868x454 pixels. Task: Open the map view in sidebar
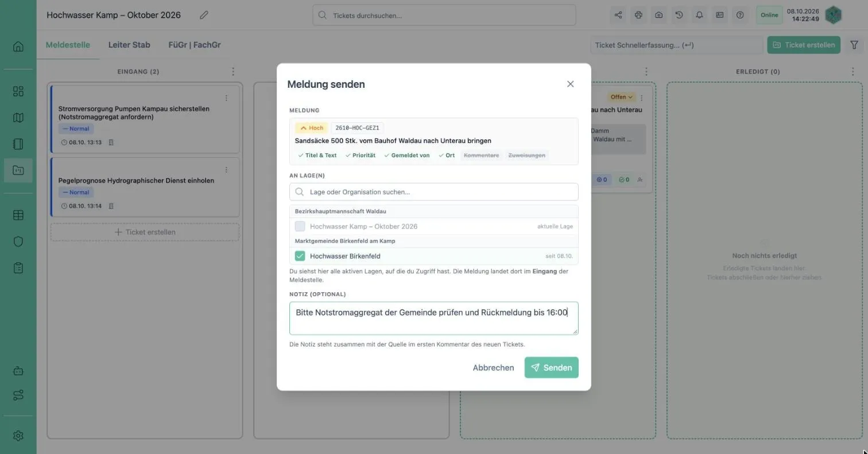coord(18,118)
